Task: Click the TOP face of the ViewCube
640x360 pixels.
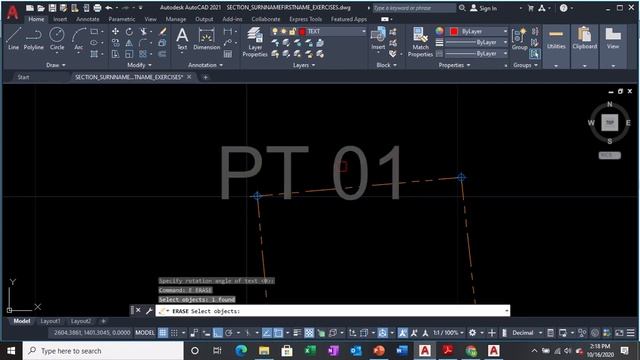Action: click(609, 122)
